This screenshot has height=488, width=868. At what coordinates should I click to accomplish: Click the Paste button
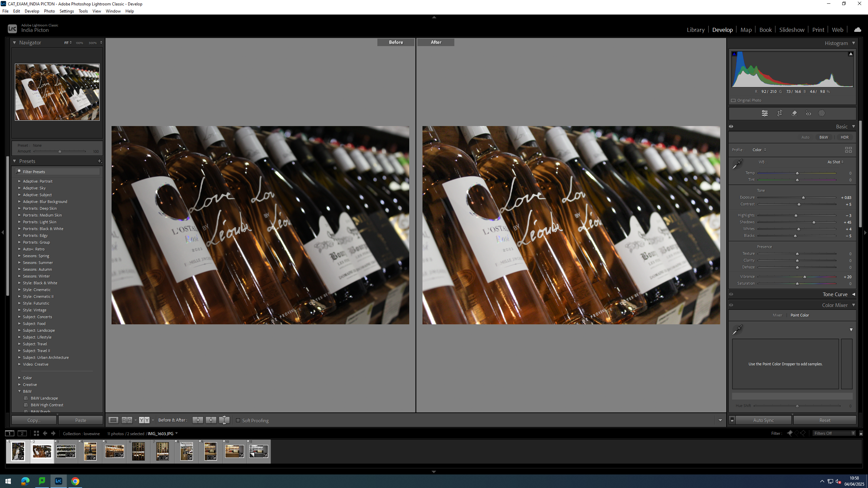(81, 420)
